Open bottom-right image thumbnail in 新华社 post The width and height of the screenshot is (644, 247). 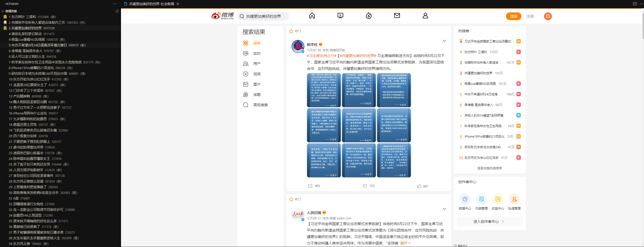pos(394,160)
